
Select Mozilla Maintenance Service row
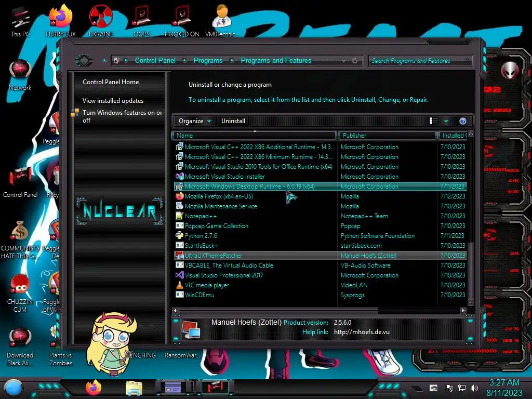[320, 206]
